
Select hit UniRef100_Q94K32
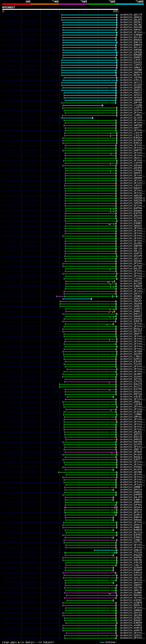[x=131, y=17]
